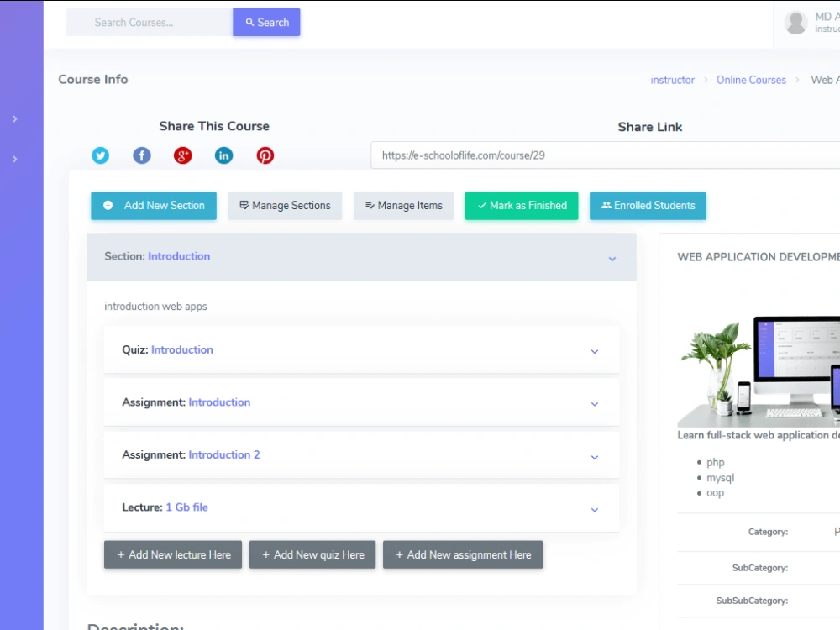The image size is (840, 630).
Task: Open the Introduction section link
Action: click(179, 256)
